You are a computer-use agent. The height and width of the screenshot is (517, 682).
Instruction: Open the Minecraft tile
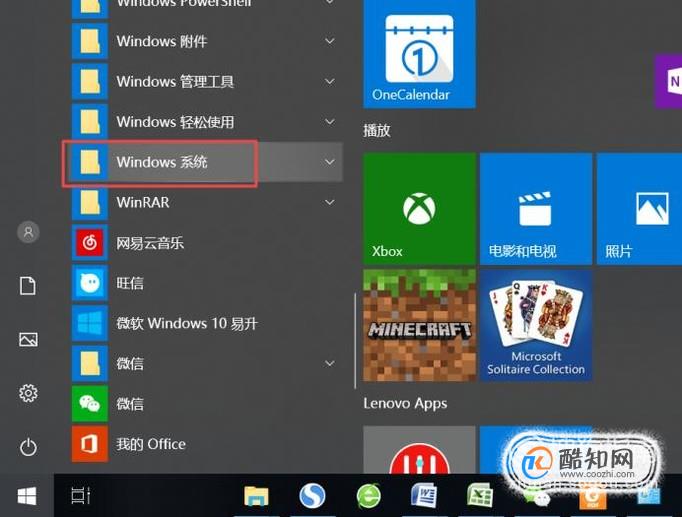[x=419, y=325]
